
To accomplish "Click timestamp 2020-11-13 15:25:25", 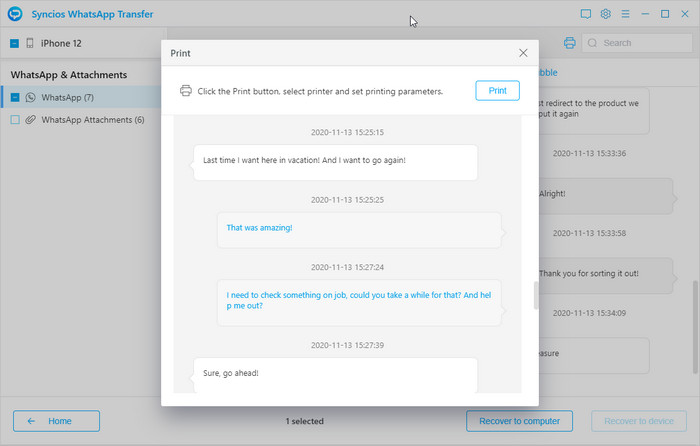I will 347,200.
